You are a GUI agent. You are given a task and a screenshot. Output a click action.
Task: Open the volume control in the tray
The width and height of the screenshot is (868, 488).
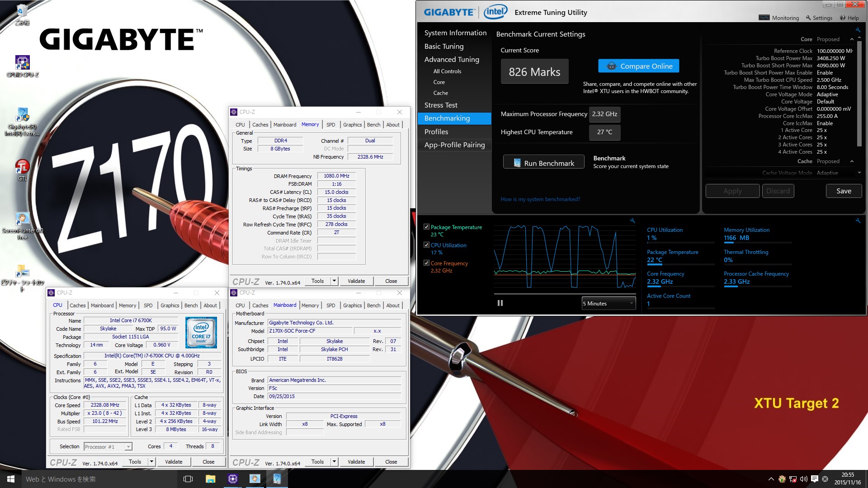coord(803,479)
